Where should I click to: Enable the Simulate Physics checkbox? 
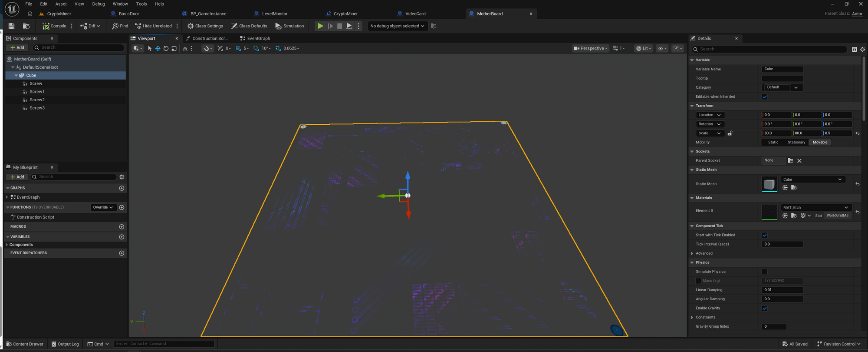click(x=765, y=272)
